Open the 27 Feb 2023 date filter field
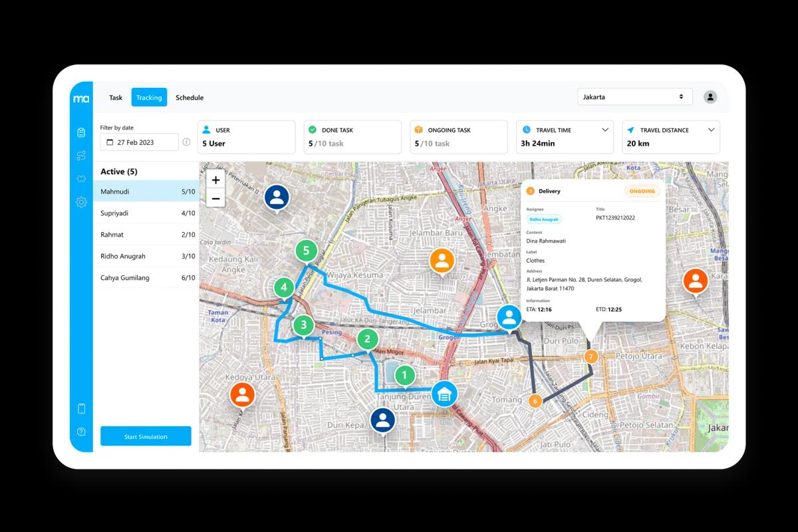The image size is (798, 532). click(139, 142)
